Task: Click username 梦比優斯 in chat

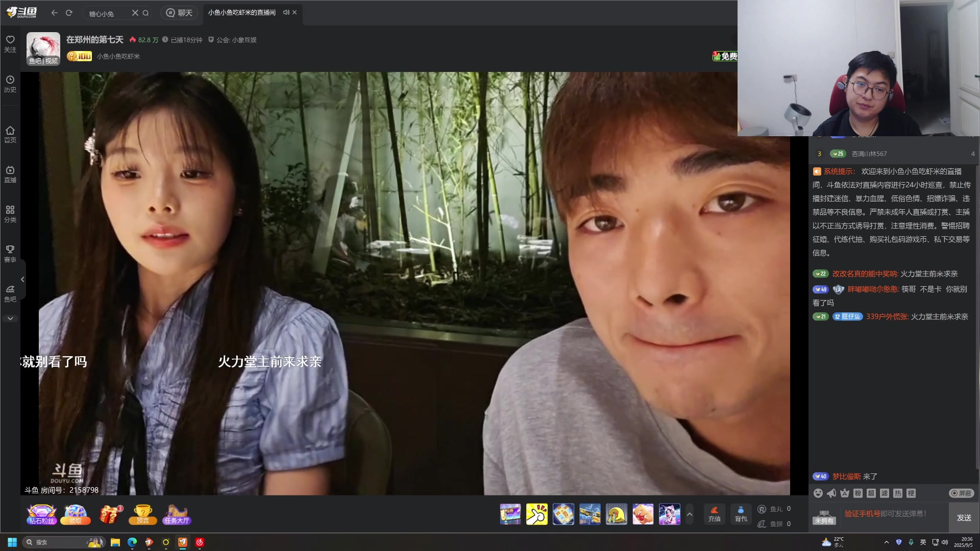Action: (847, 476)
